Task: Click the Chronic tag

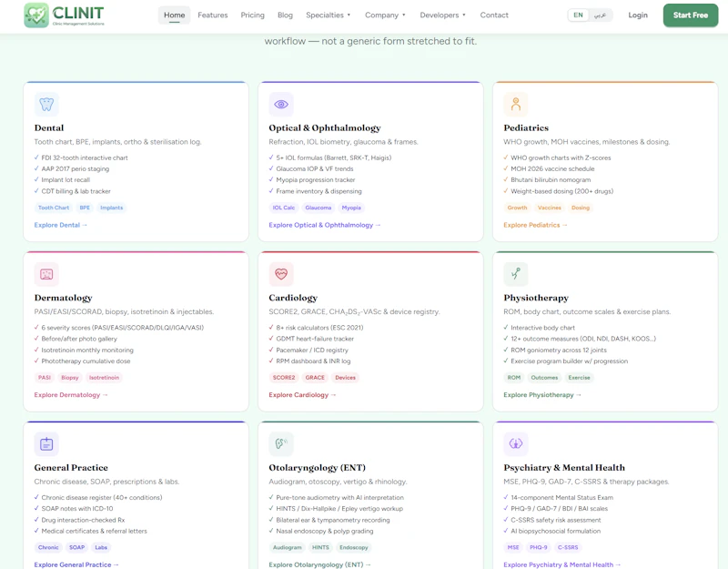Action: tap(48, 548)
